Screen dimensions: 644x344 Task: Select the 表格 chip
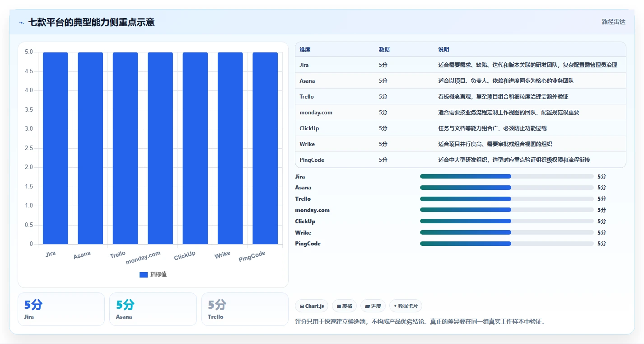coord(345,306)
